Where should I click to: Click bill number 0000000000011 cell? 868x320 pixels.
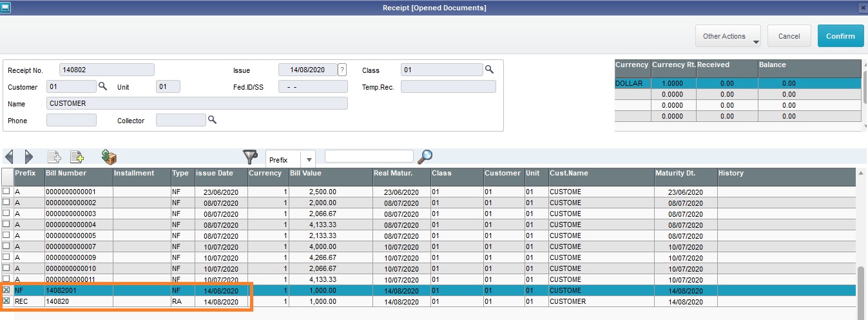(78, 279)
